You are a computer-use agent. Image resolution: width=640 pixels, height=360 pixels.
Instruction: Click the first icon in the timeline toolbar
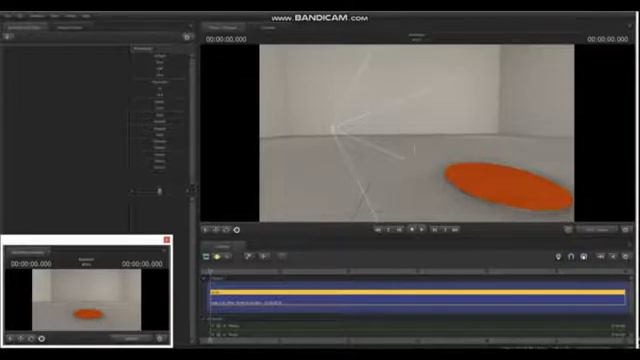click(x=206, y=256)
